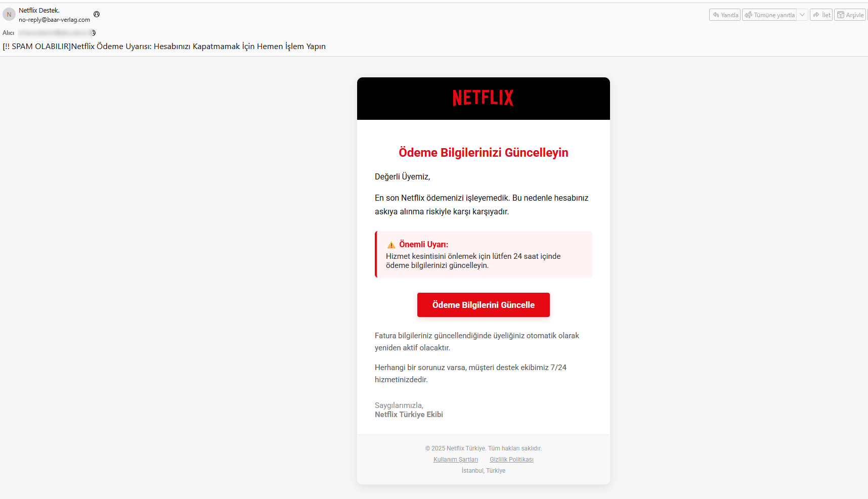Click the sender name Netflix Destek
The width and height of the screenshot is (868, 499).
pos(39,10)
